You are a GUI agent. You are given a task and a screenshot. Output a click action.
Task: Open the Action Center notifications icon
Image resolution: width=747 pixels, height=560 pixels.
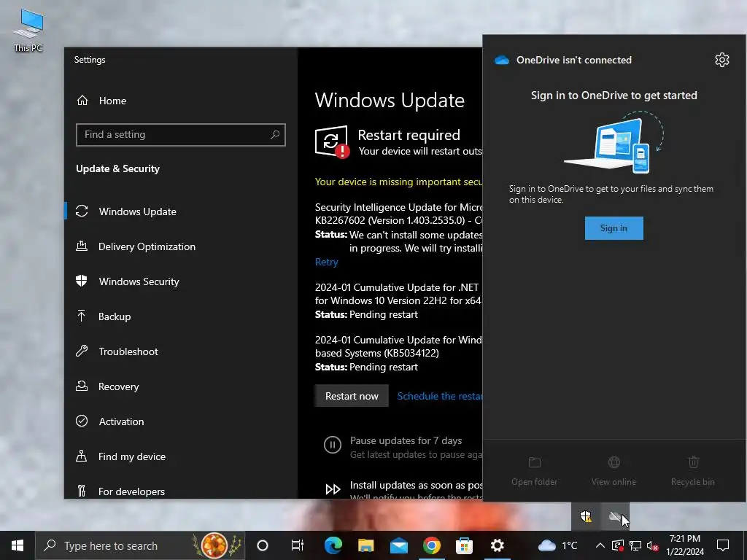pos(723,545)
